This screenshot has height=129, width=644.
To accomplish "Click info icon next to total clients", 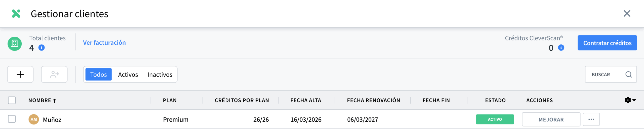I will (x=42, y=47).
